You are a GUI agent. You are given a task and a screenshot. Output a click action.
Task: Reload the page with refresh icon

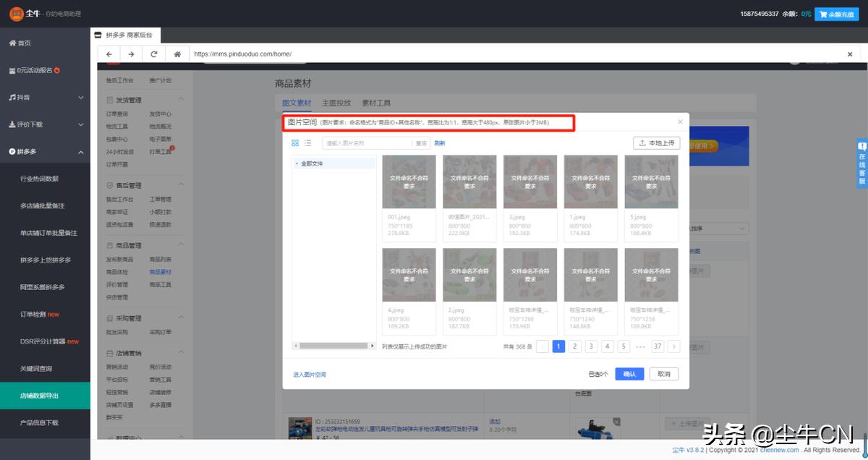click(154, 54)
